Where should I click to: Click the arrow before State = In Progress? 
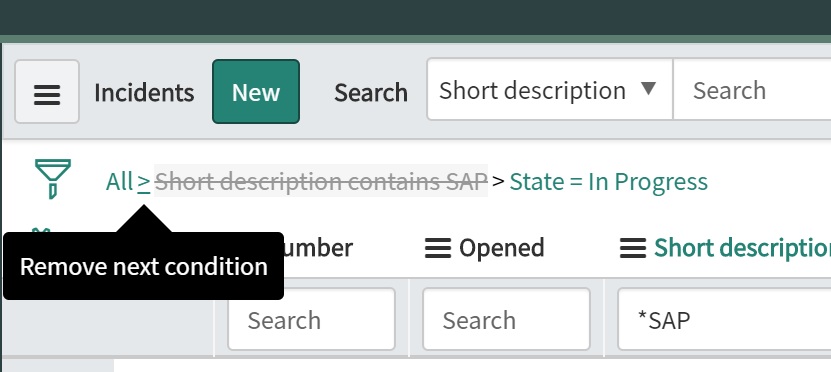[x=498, y=181]
